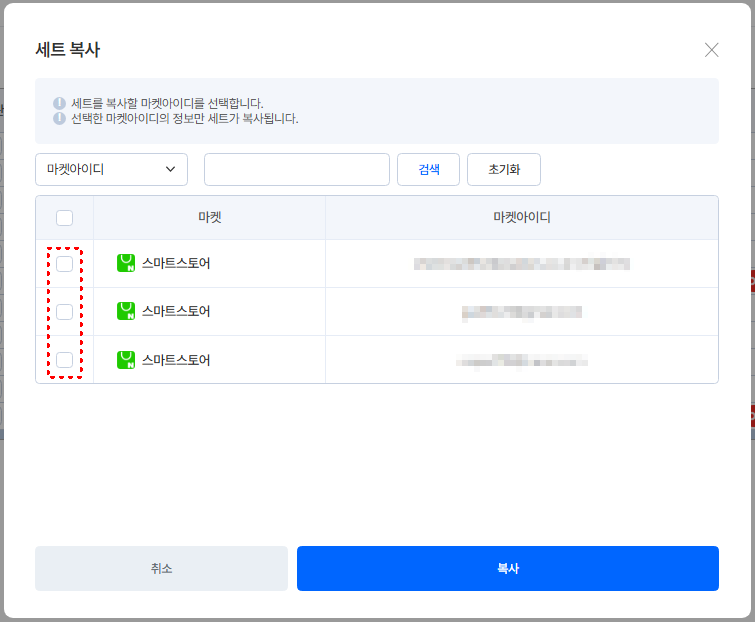This screenshot has width=755, height=622.
Task: Click the 스마트스토어 logo in the first row
Action: coord(126,263)
